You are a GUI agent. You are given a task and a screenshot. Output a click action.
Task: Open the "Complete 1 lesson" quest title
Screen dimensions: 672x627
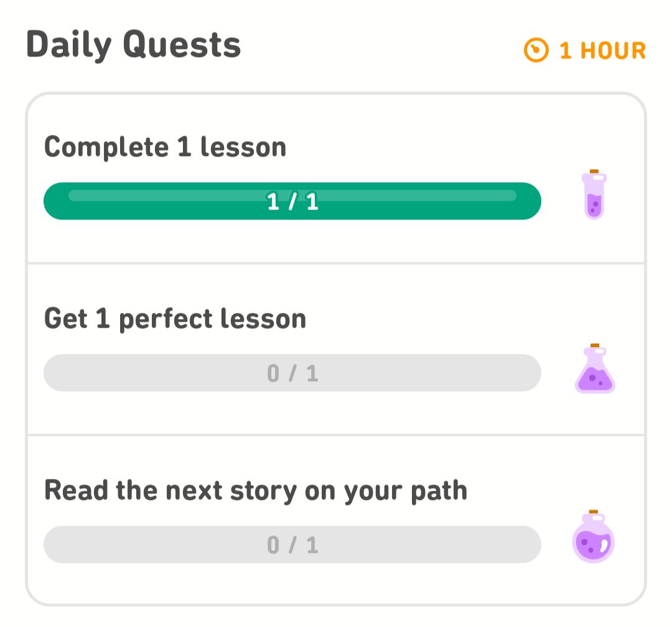(x=165, y=147)
